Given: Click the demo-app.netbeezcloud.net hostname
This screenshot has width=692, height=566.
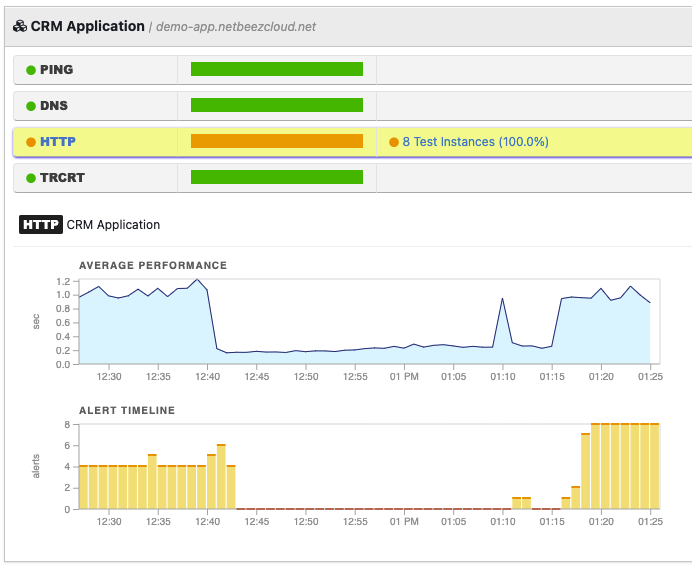Looking at the screenshot, I should (x=236, y=27).
